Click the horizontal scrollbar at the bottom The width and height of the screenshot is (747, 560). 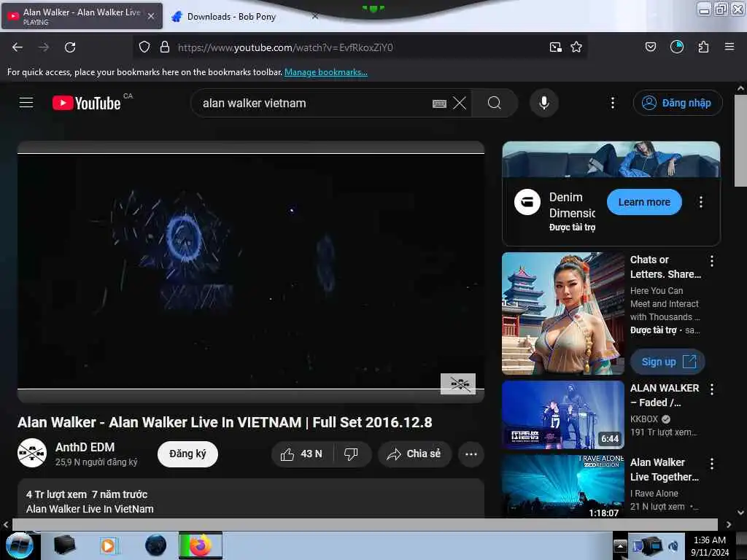tap(365, 524)
